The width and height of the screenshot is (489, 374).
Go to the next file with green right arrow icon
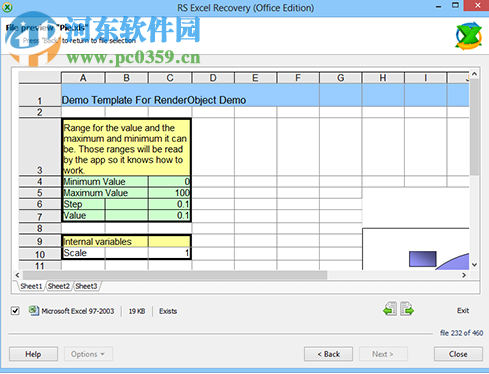(x=407, y=309)
